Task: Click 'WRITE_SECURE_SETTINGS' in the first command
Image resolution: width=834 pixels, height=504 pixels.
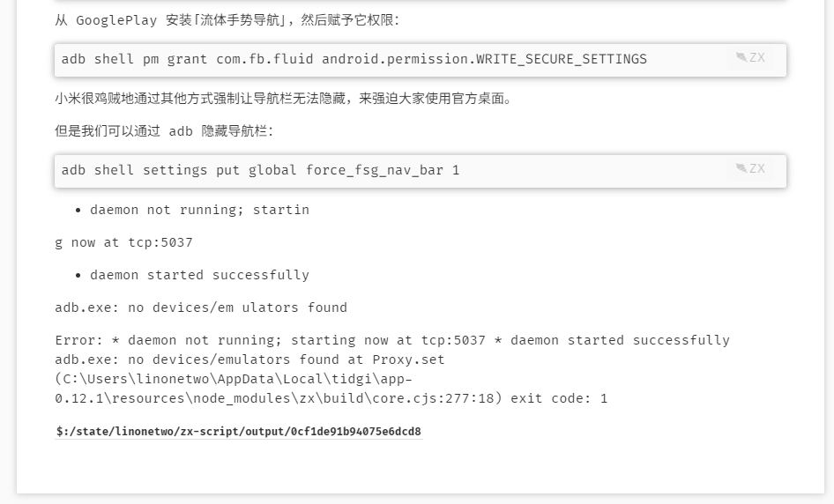Action: [561, 59]
